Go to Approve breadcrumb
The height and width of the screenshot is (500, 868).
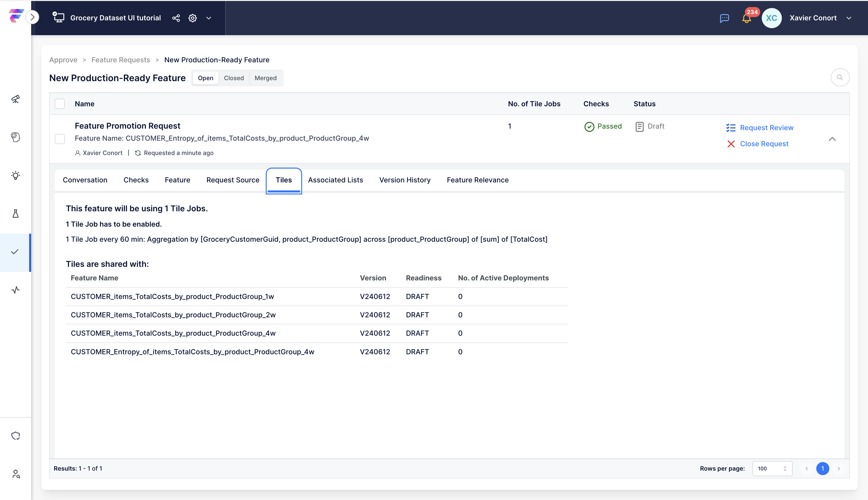pos(63,60)
